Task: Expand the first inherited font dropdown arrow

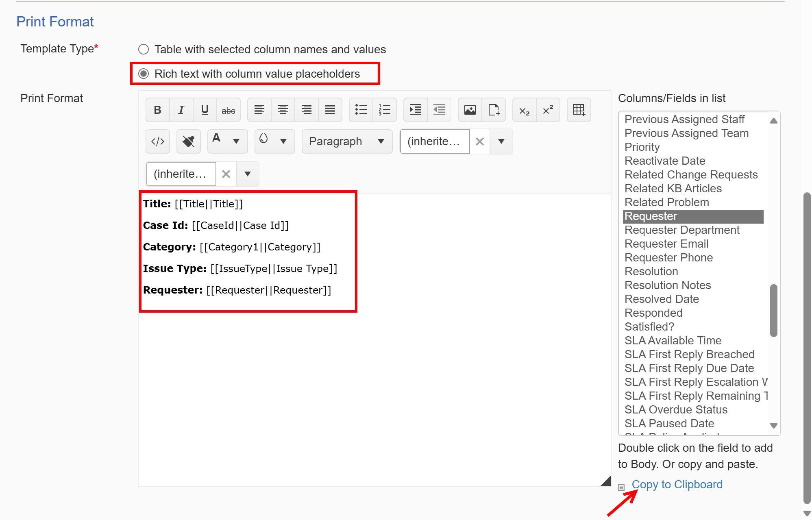Action: [501, 141]
